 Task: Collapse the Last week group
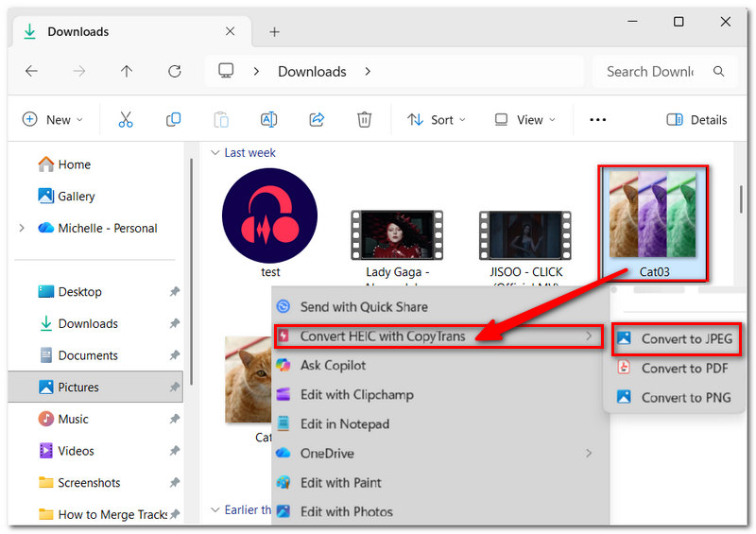215,152
